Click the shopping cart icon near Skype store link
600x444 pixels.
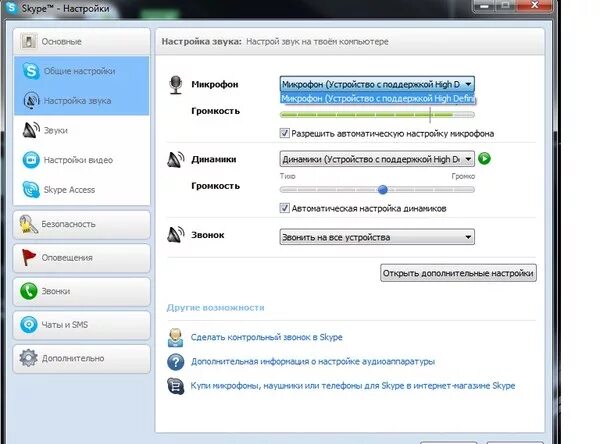[176, 386]
